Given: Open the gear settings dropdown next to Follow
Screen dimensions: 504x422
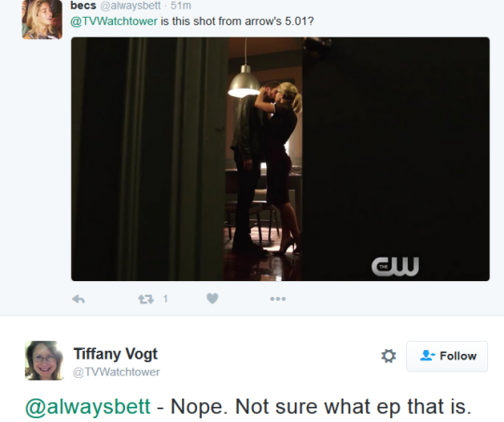Looking at the screenshot, I should [x=388, y=356].
